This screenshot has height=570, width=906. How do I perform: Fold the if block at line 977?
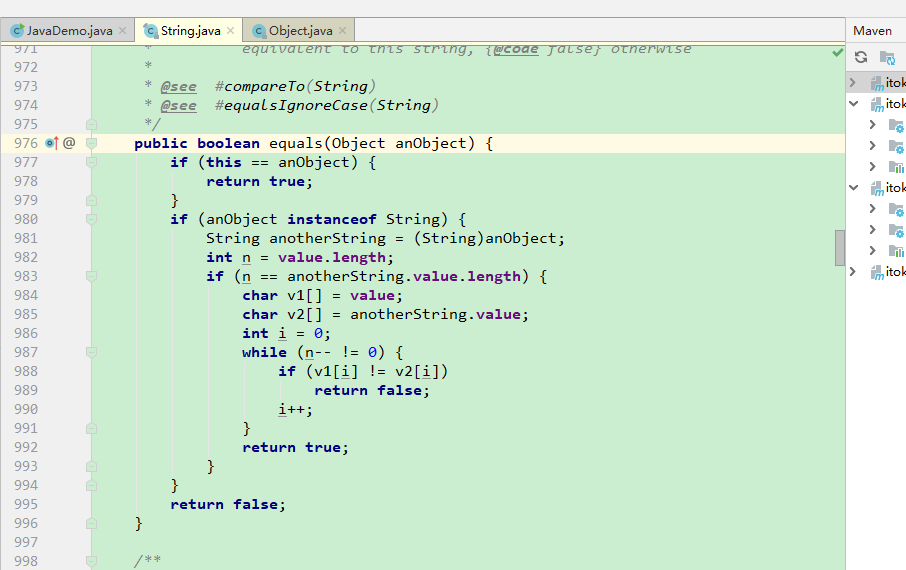coord(91,162)
